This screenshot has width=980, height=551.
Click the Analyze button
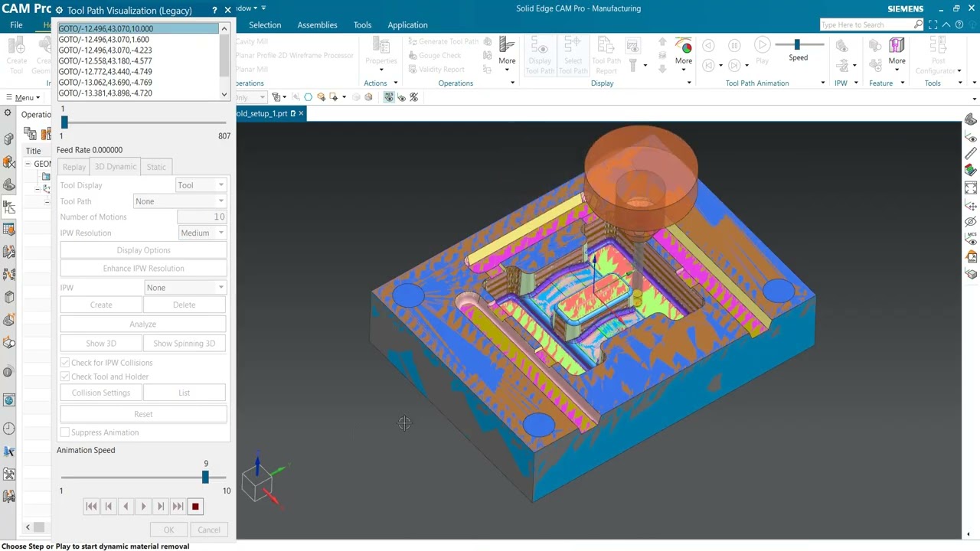coord(143,324)
